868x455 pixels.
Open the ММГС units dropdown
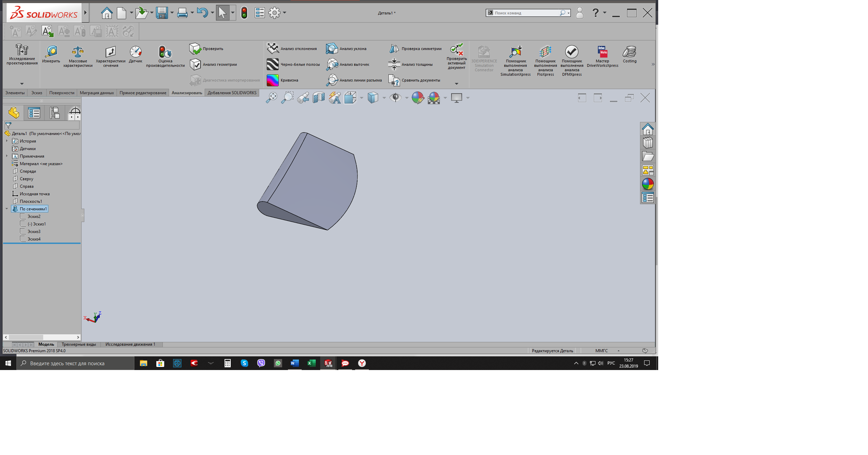pos(619,351)
